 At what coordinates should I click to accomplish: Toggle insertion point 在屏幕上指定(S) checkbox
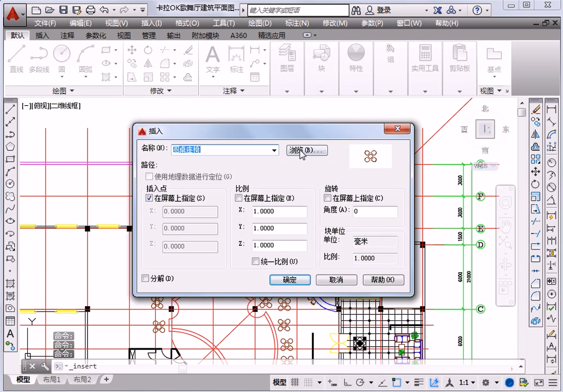pos(149,198)
